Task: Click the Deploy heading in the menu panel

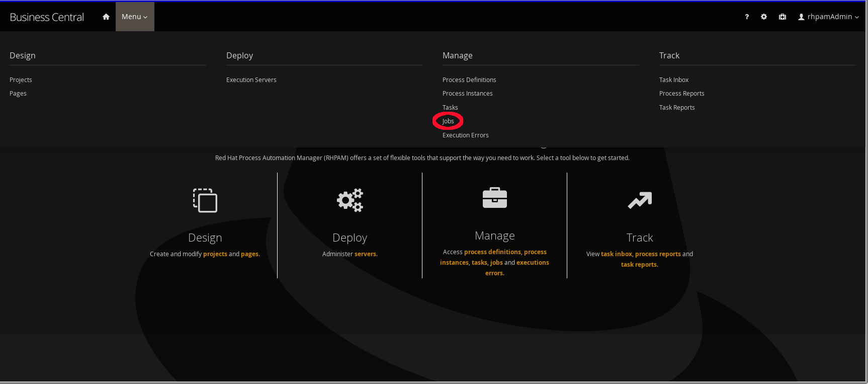Action: pyautogui.click(x=239, y=55)
